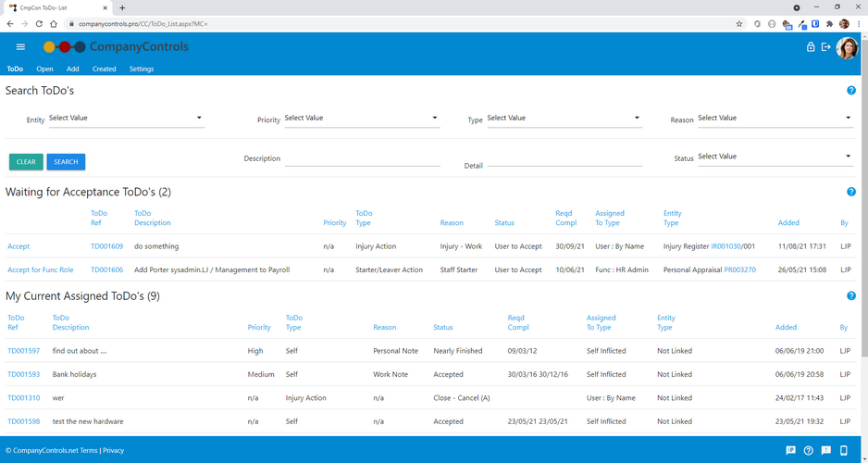Open ToDo reference TD001598
Viewport: 868px width, 463px height.
coord(24,421)
